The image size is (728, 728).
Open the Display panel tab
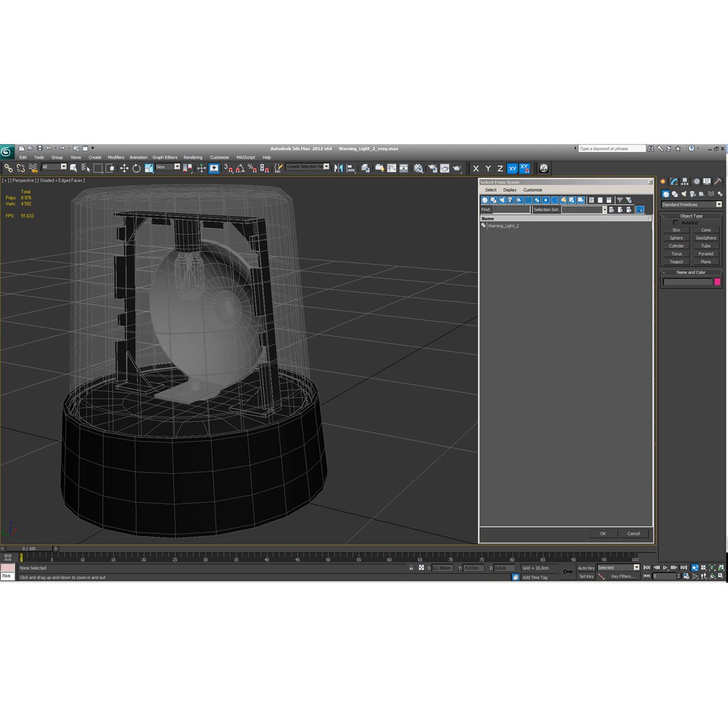click(706, 181)
